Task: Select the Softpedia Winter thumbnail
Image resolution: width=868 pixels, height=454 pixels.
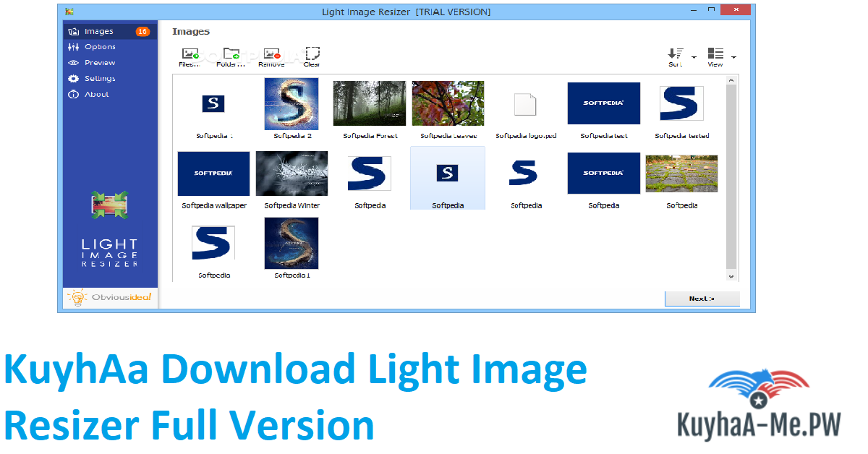Action: (x=292, y=174)
